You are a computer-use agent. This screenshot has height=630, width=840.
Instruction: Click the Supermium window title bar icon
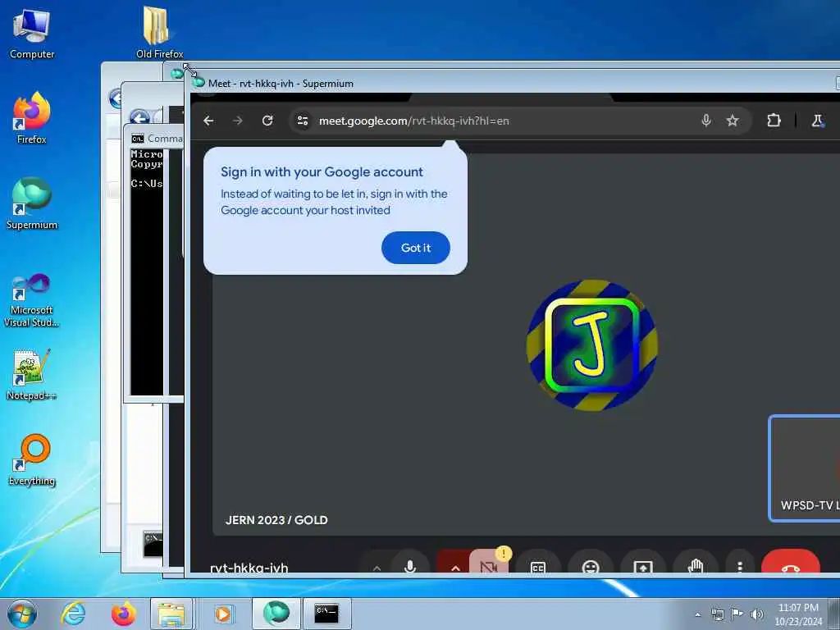pyautogui.click(x=199, y=83)
